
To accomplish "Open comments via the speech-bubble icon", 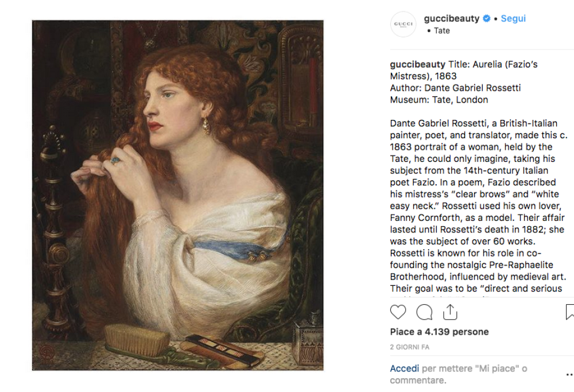I will pos(424,313).
